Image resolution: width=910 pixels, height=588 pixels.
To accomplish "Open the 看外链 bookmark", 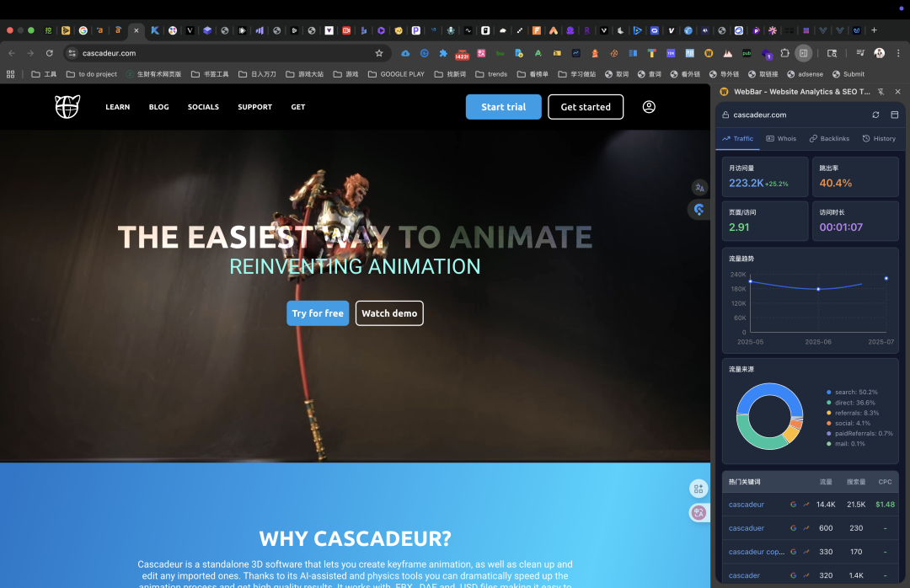I will [x=685, y=74].
